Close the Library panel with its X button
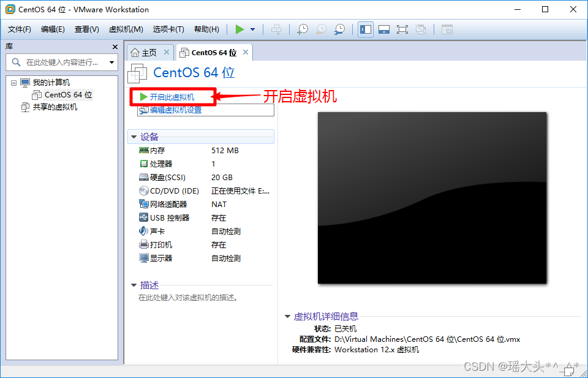Viewport: 588px width, 378px height. point(114,47)
